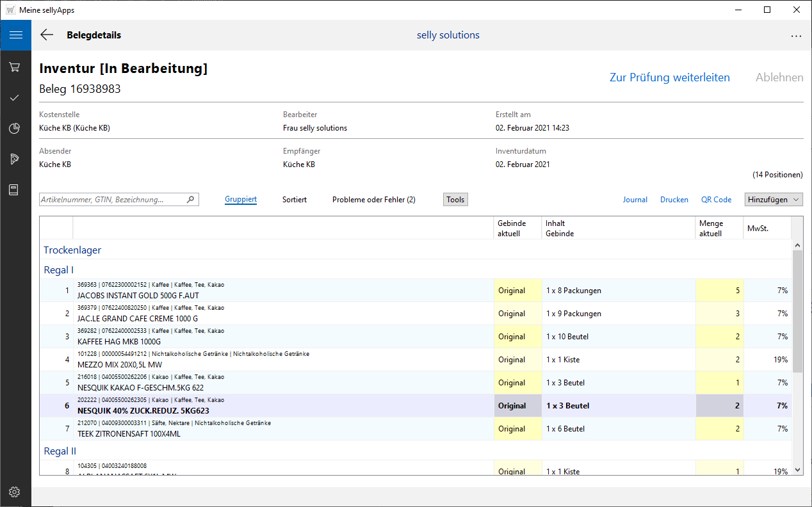This screenshot has width=812, height=507.
Task: Switch to Gruppiert view
Action: [x=241, y=200]
